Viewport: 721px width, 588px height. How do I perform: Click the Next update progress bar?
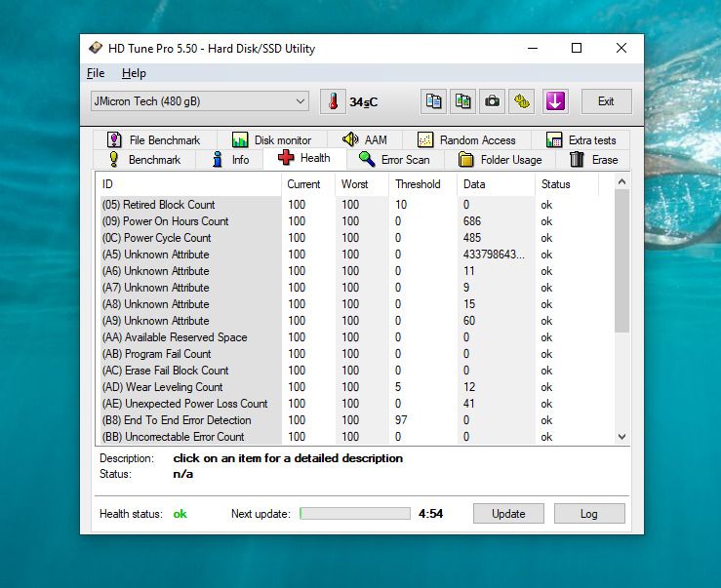(354, 514)
